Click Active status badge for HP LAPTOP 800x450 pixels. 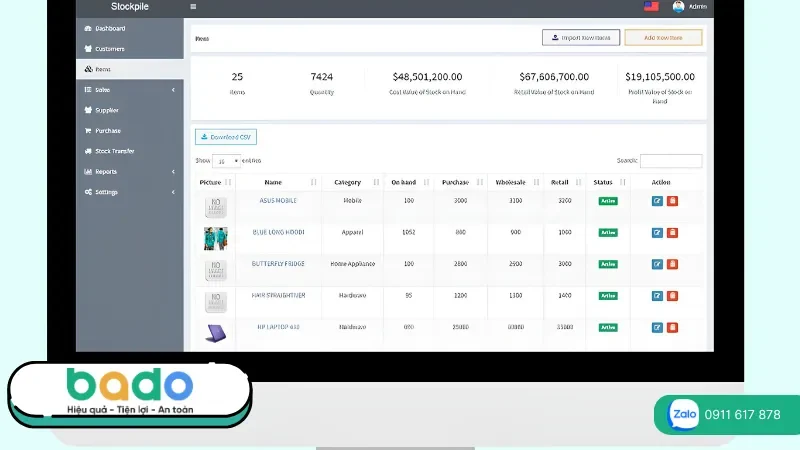coord(608,328)
